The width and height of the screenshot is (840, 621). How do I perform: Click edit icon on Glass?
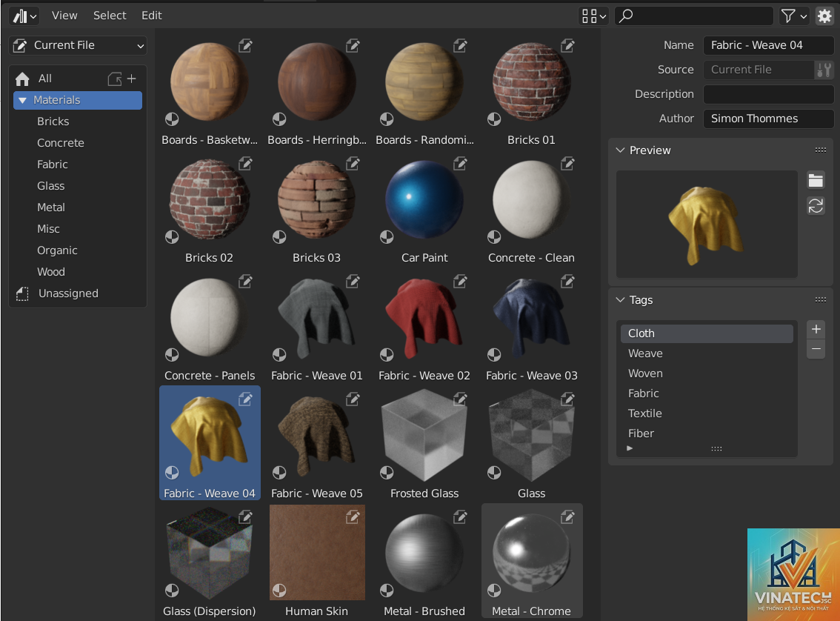567,399
